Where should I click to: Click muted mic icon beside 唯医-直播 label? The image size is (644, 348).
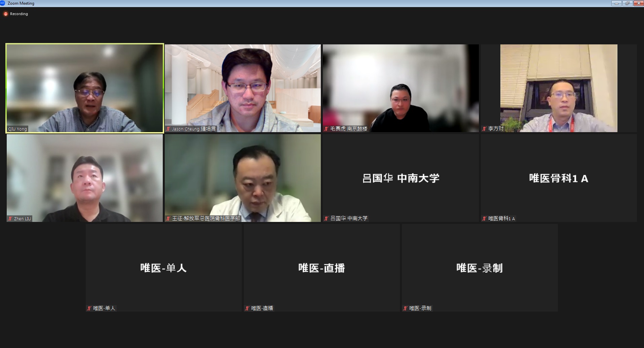click(247, 308)
